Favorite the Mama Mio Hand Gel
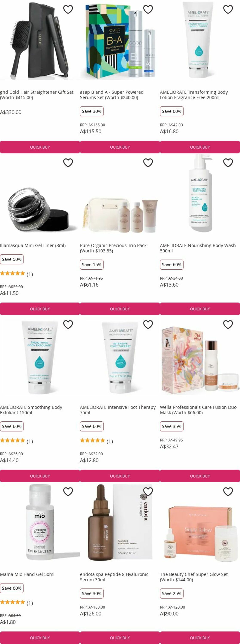240x644 pixels. pos(68,492)
